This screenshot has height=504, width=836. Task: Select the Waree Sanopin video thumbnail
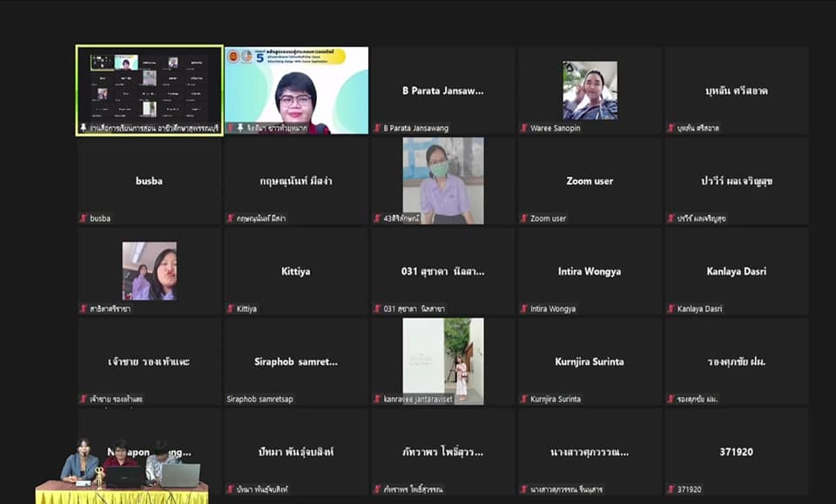coord(590,90)
